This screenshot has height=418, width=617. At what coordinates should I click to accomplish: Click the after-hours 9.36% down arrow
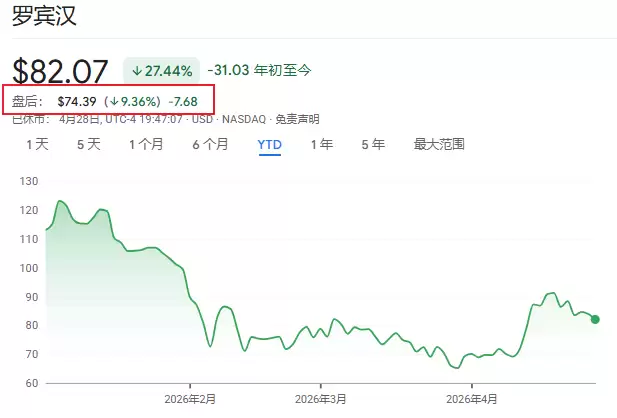116,101
